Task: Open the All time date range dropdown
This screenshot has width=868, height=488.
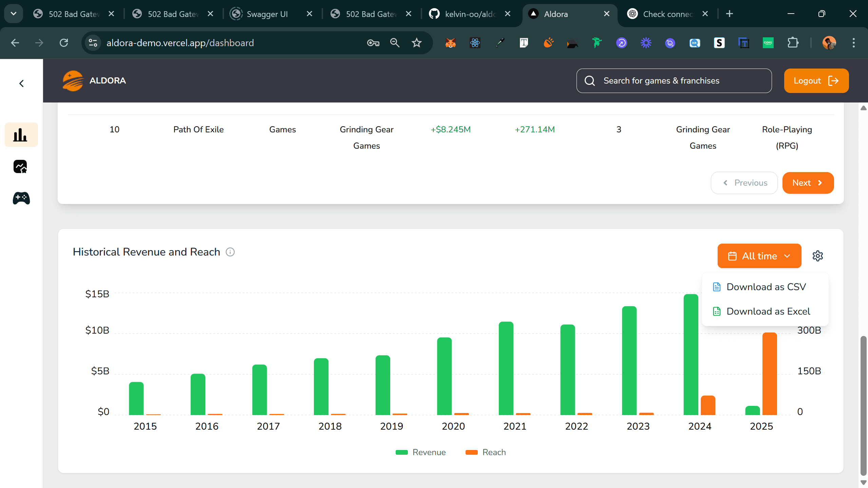Action: pos(759,256)
